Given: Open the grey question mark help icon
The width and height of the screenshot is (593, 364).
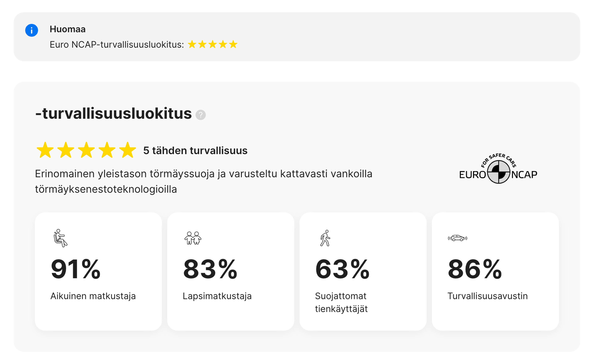Looking at the screenshot, I should coord(200,115).
